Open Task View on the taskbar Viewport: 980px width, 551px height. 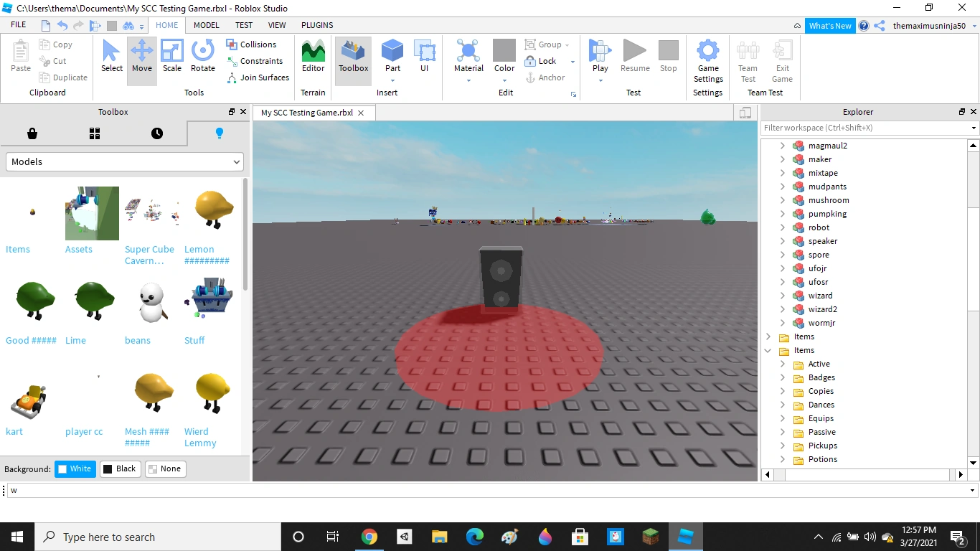tap(333, 537)
